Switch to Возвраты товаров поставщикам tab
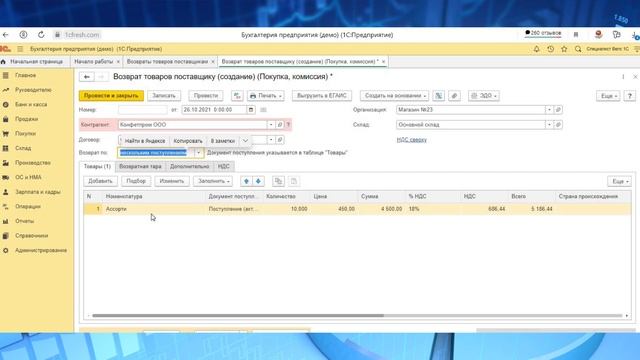640x360 pixels. pyautogui.click(x=167, y=62)
